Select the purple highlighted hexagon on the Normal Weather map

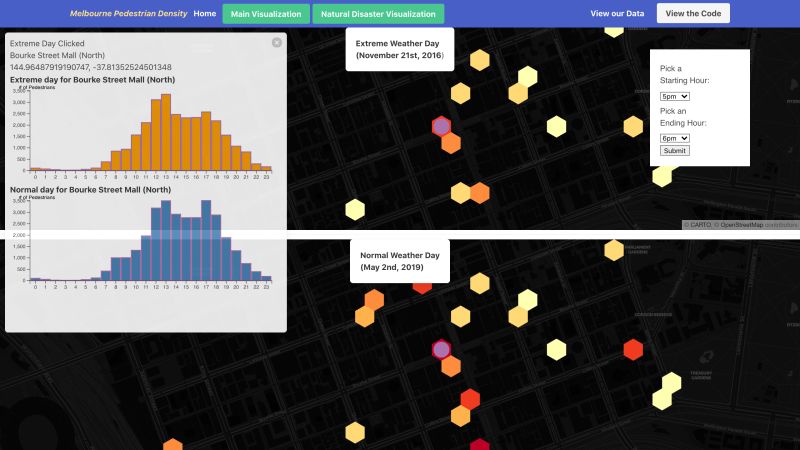pyautogui.click(x=441, y=349)
